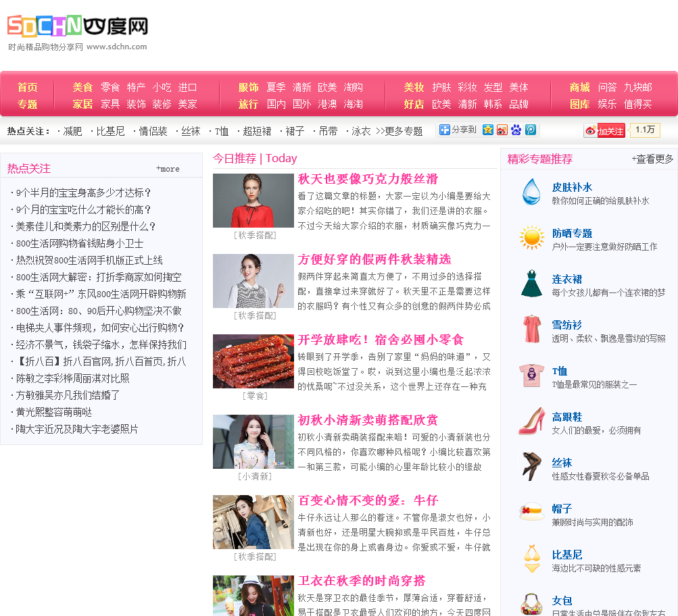Select 零食 sub-link in navigation
678x616 pixels.
(x=110, y=87)
